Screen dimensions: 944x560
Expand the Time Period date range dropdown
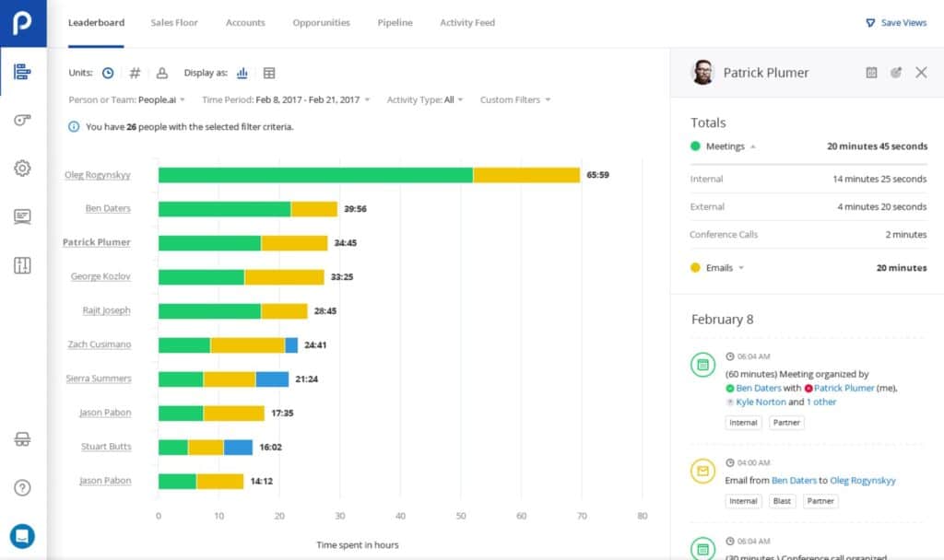(x=286, y=99)
